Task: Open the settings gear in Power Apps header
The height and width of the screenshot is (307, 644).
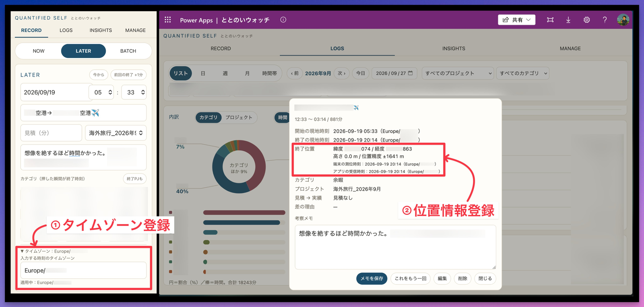Action: point(587,20)
